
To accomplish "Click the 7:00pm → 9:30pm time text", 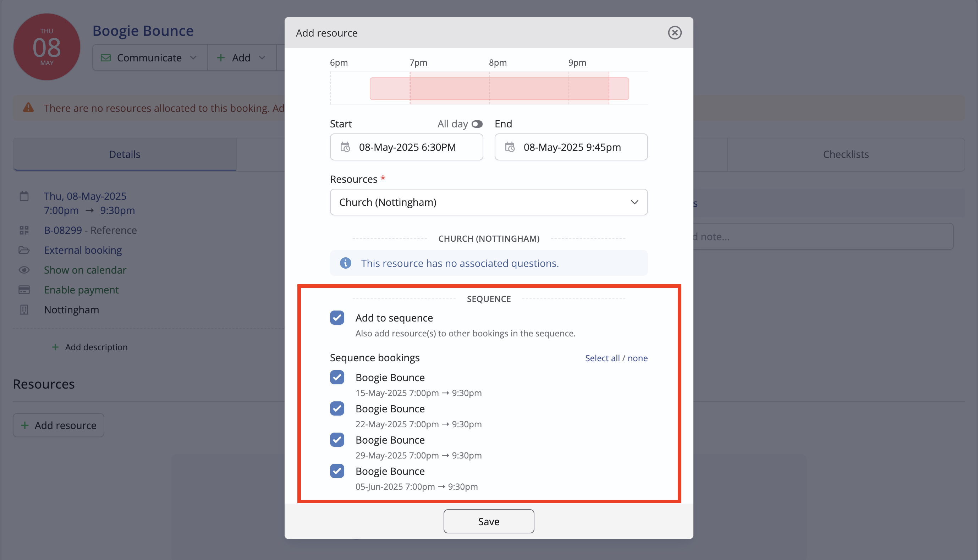I will pyautogui.click(x=89, y=210).
